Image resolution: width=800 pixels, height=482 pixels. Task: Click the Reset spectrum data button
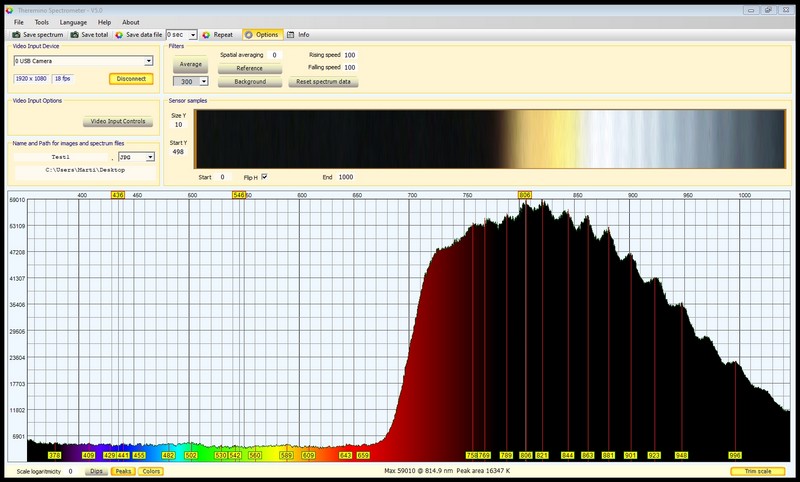click(323, 82)
